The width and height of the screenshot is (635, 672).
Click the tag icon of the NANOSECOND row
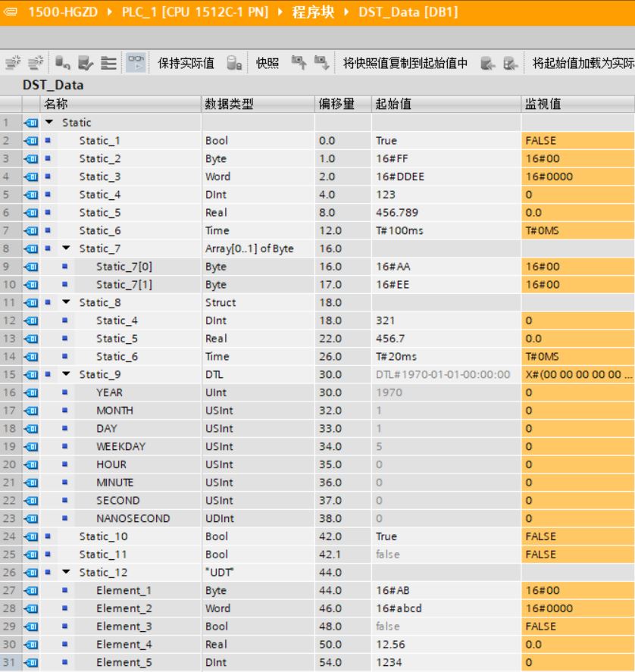(x=31, y=518)
